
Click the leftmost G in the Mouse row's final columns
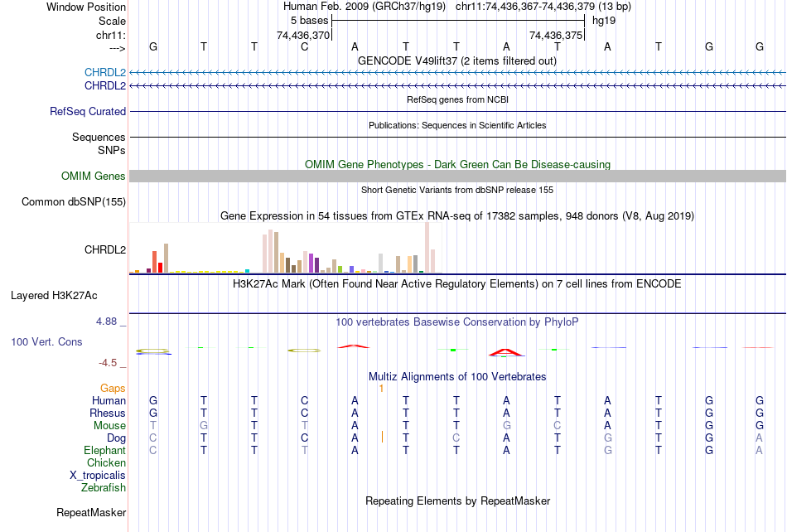[708, 426]
